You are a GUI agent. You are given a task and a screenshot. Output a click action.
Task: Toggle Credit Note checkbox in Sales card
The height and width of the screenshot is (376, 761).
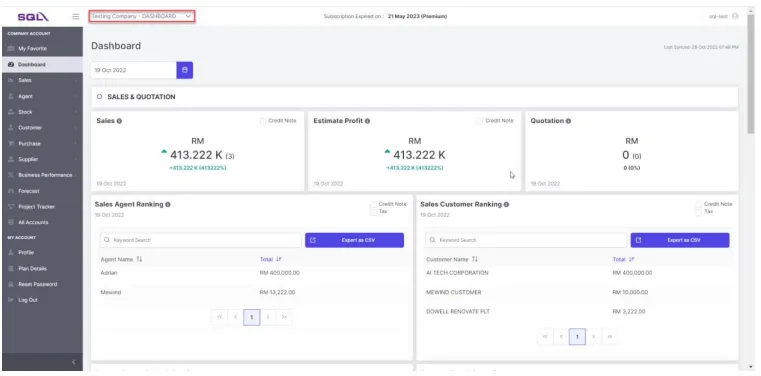[x=263, y=121]
